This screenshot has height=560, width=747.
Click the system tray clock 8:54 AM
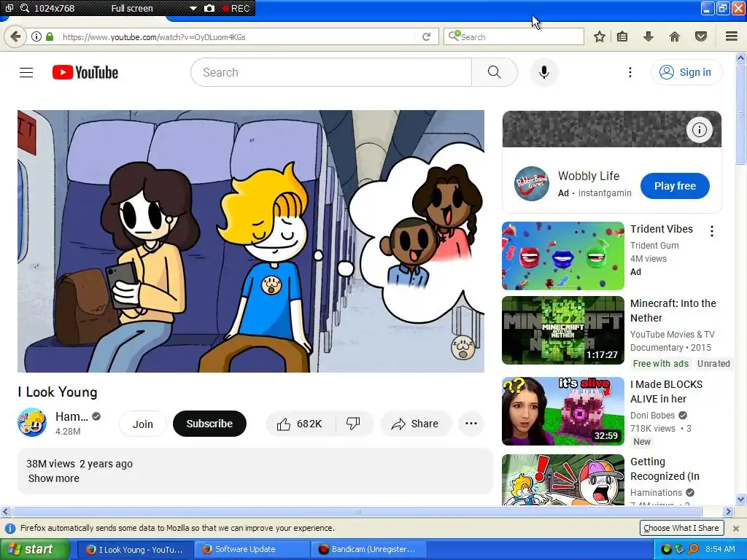click(720, 549)
